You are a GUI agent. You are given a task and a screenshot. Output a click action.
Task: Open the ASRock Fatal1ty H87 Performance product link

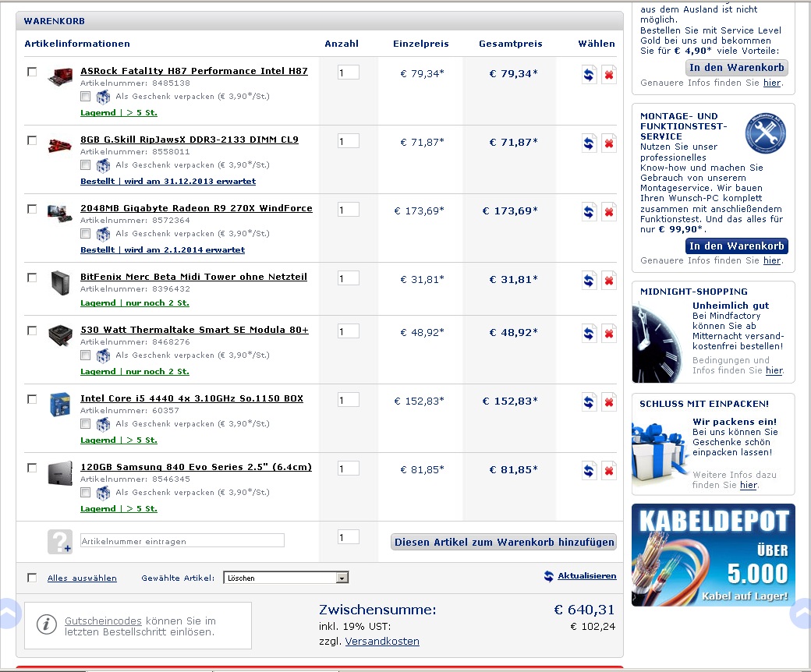tap(194, 71)
